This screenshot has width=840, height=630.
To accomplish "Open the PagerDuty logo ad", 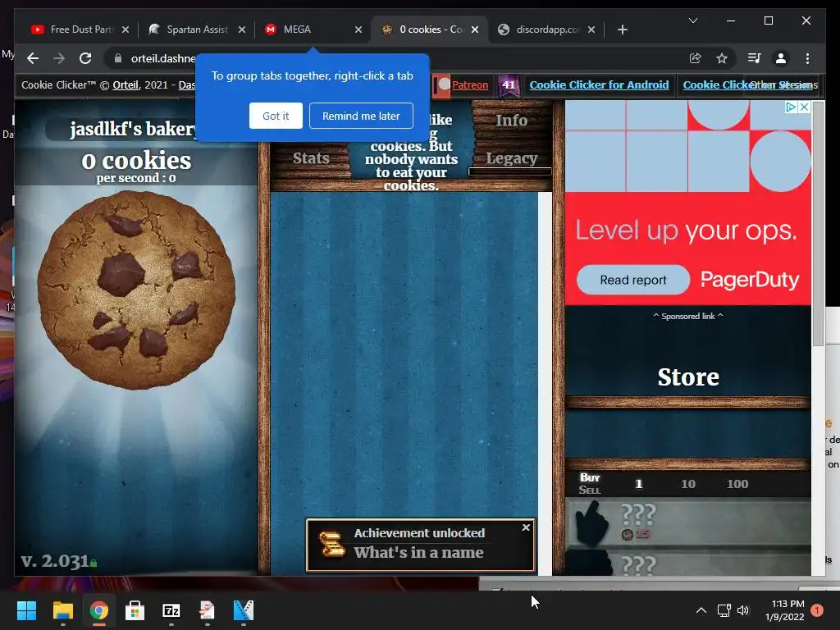I will click(x=750, y=280).
